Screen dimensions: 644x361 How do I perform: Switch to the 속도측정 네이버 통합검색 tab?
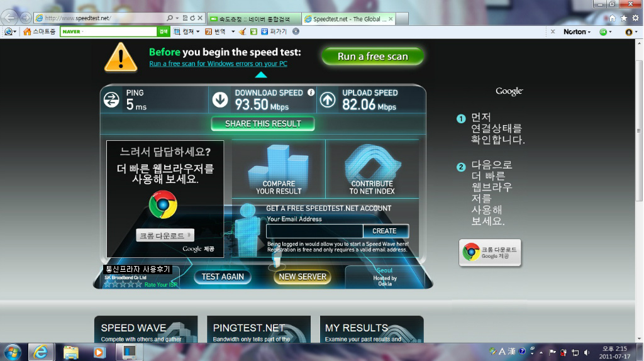pos(254,19)
